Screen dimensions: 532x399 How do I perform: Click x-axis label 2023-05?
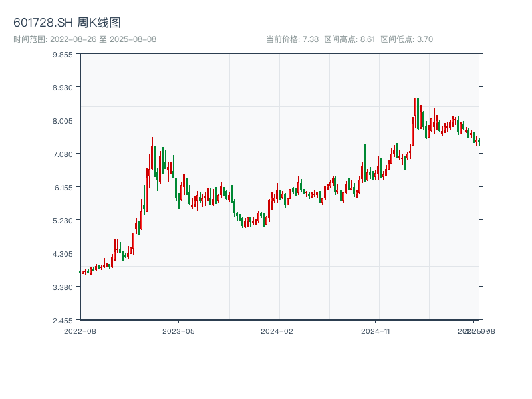point(178,331)
